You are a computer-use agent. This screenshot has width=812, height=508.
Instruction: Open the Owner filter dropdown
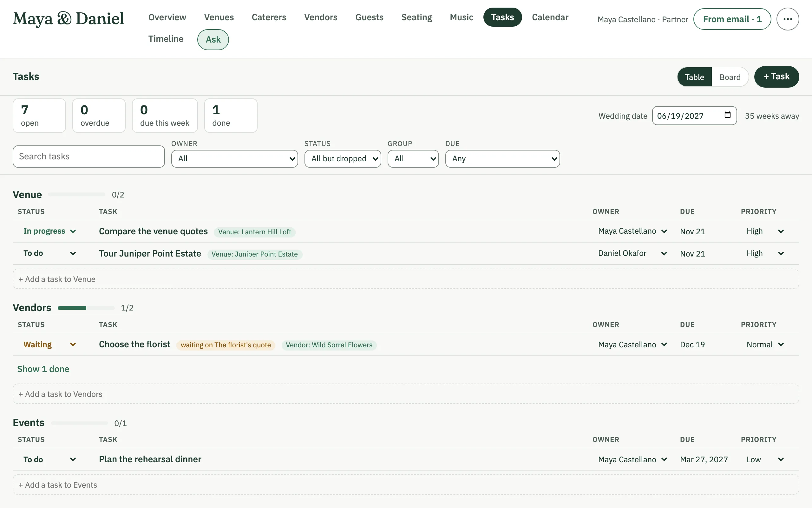click(234, 158)
